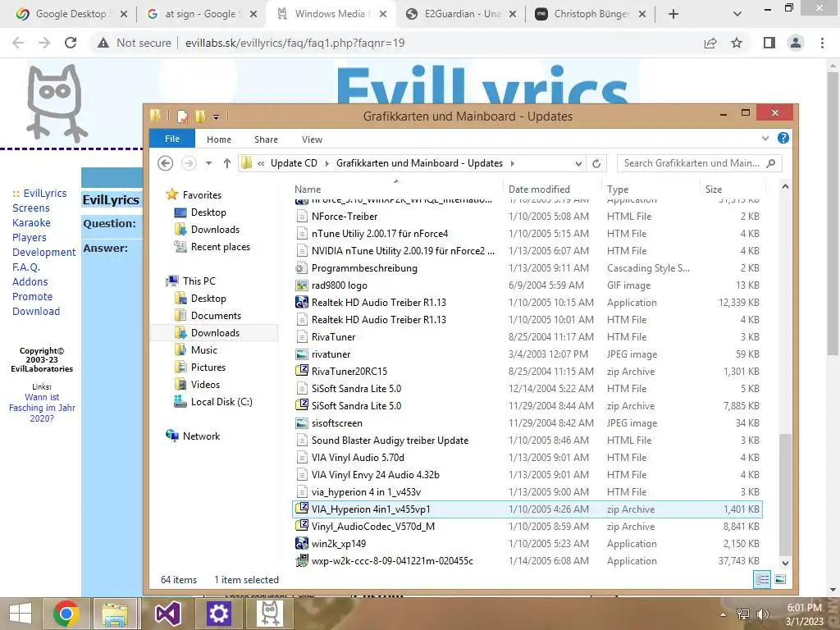Open the F.A.Q. link on webpage
The image size is (840, 630).
(x=25, y=267)
